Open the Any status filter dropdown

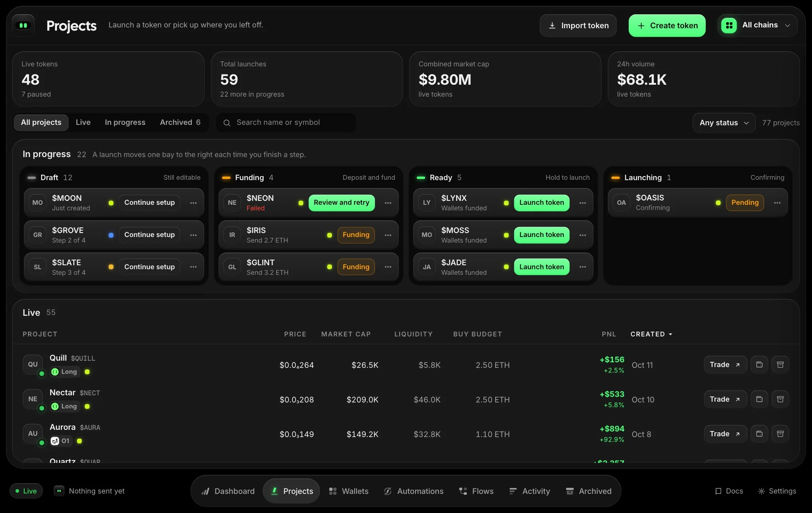tap(724, 123)
